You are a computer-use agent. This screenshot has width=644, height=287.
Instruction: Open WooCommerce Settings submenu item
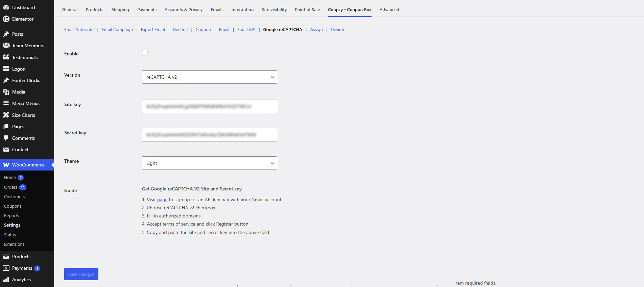click(12, 225)
